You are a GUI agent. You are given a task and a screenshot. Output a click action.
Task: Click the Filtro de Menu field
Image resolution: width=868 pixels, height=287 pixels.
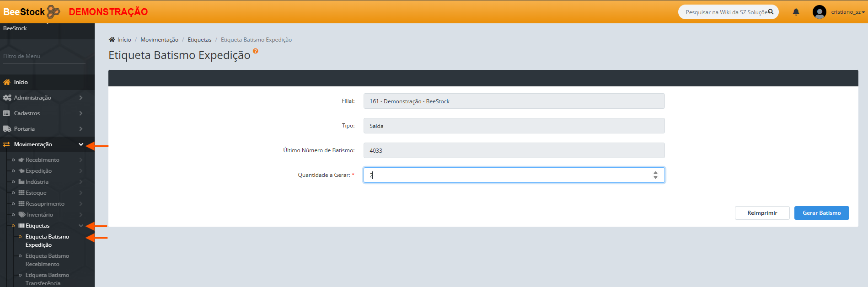(x=44, y=56)
